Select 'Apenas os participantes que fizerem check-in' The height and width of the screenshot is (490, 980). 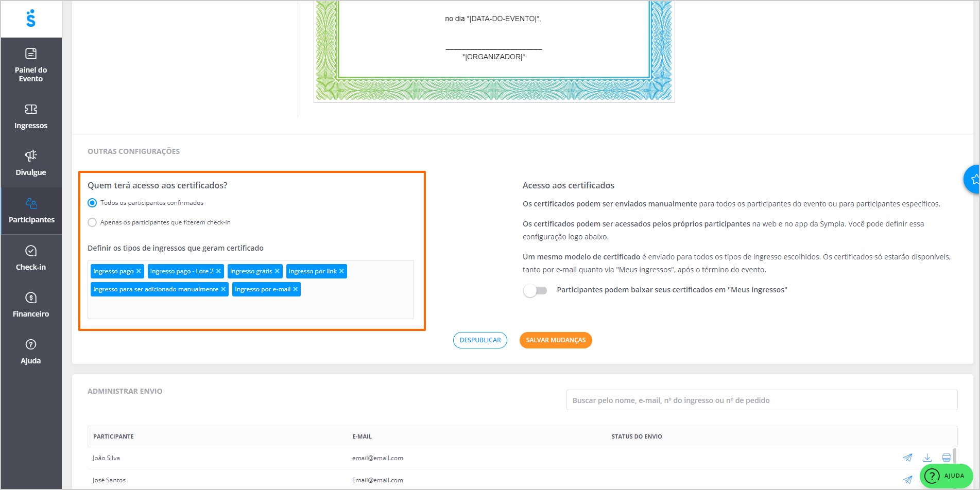click(92, 222)
